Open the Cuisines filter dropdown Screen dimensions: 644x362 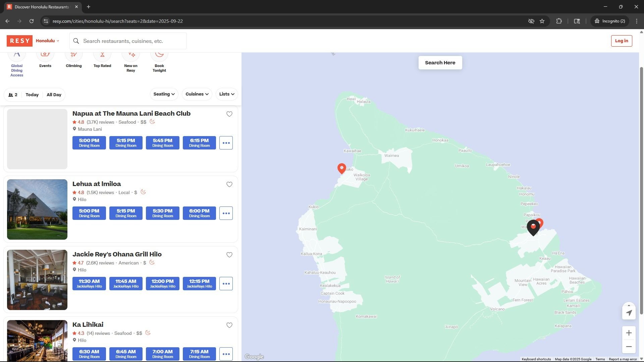coord(197,94)
